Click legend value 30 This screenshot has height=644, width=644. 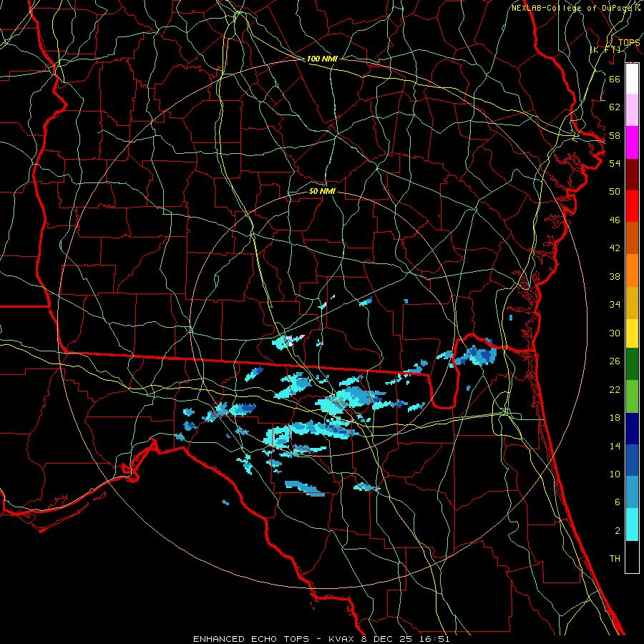(615, 333)
